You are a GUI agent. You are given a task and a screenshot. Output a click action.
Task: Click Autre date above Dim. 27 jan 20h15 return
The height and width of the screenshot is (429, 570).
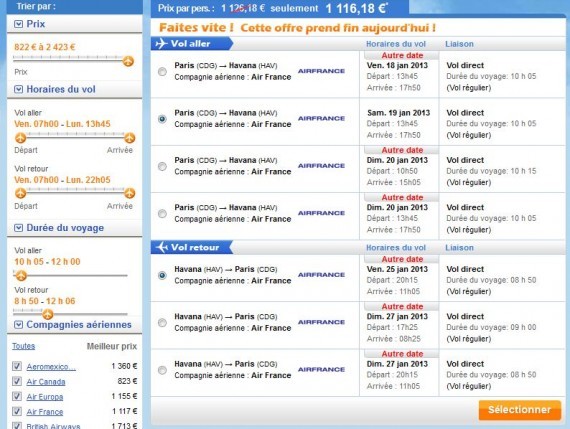pos(402,354)
